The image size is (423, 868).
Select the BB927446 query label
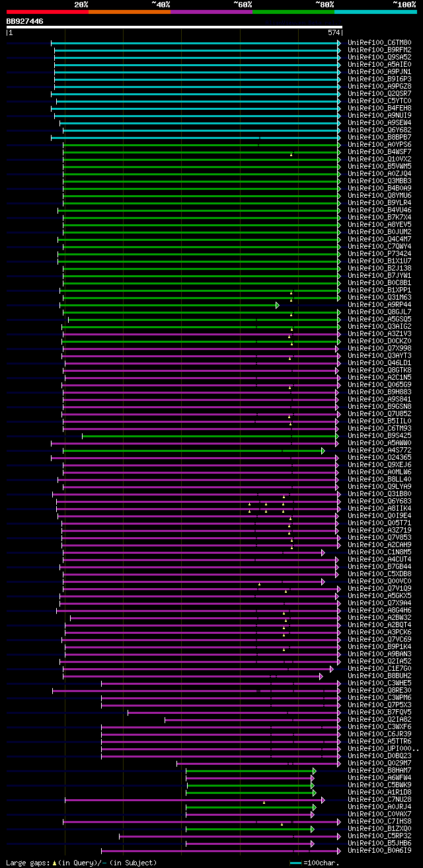tap(25, 21)
